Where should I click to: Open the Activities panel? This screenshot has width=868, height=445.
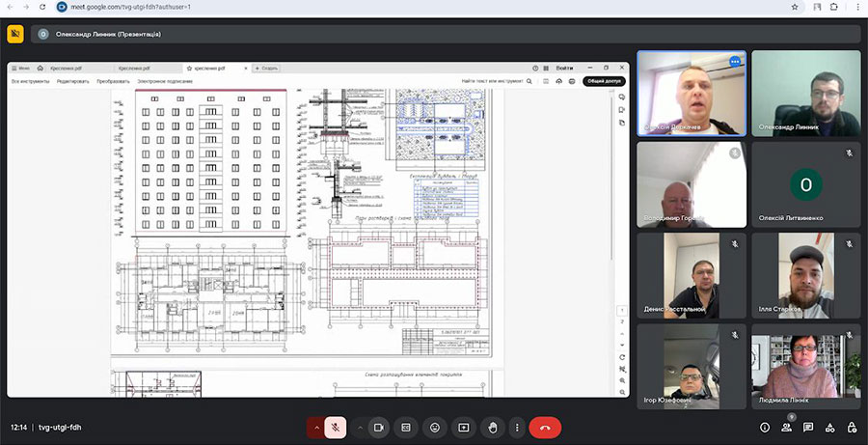[830, 427]
